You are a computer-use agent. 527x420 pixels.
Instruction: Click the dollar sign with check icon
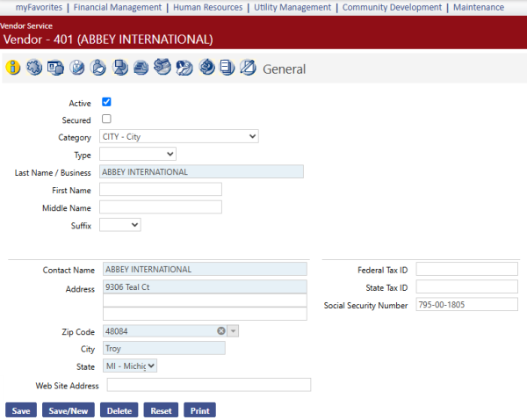coord(162,67)
